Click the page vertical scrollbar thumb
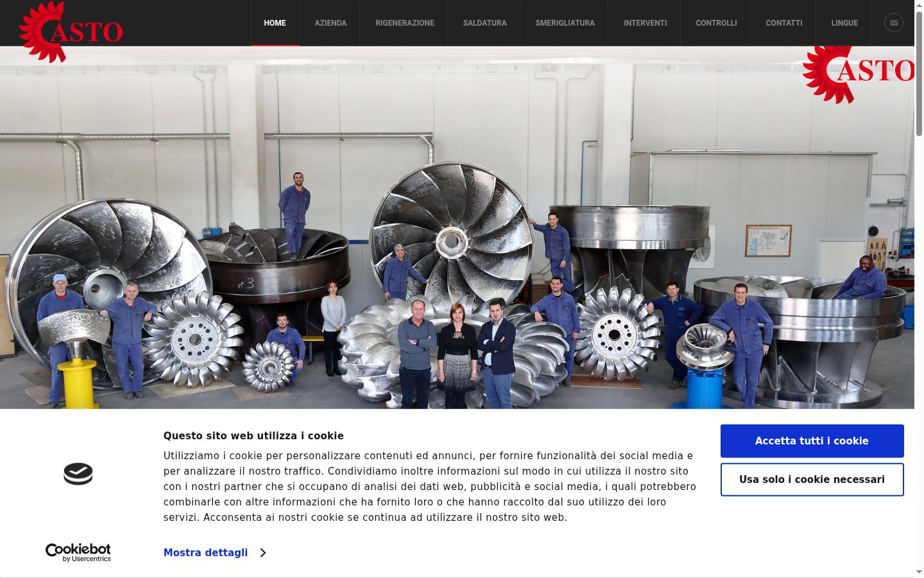The width and height of the screenshot is (924, 578). (x=919, y=73)
